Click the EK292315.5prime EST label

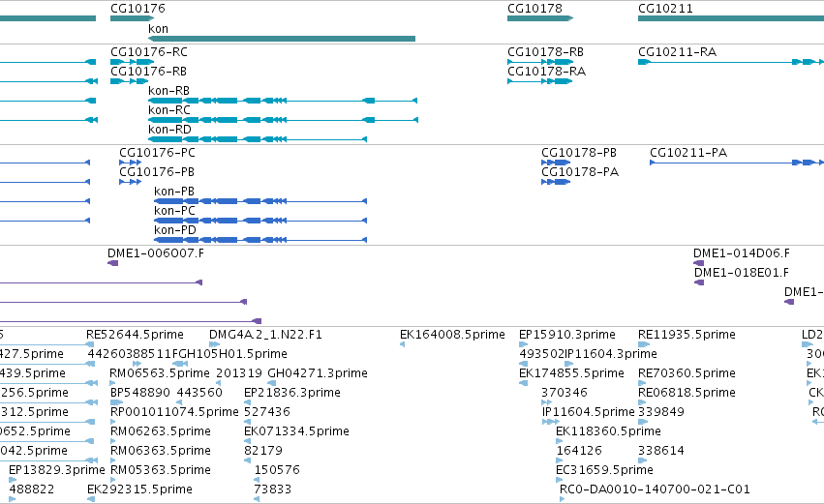[x=139, y=489]
